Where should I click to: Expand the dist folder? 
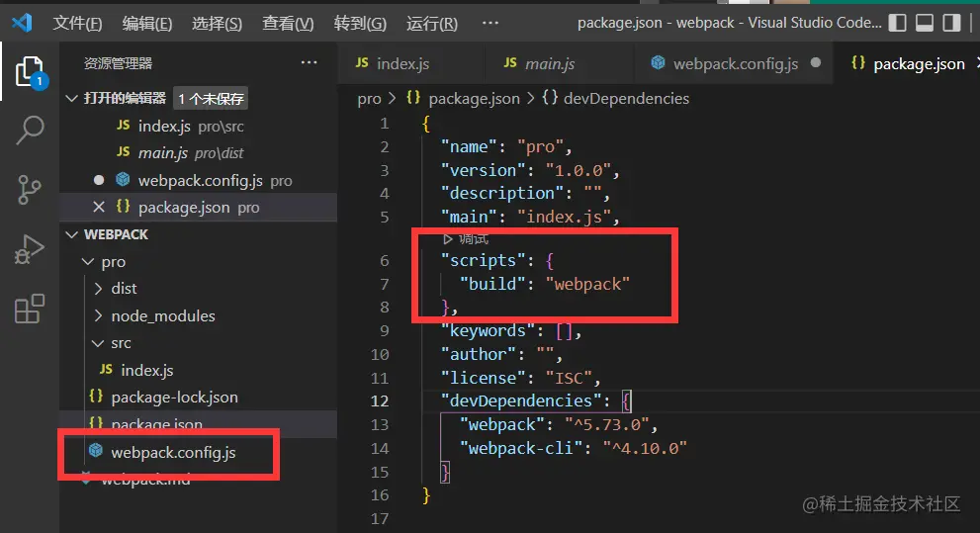(x=98, y=289)
